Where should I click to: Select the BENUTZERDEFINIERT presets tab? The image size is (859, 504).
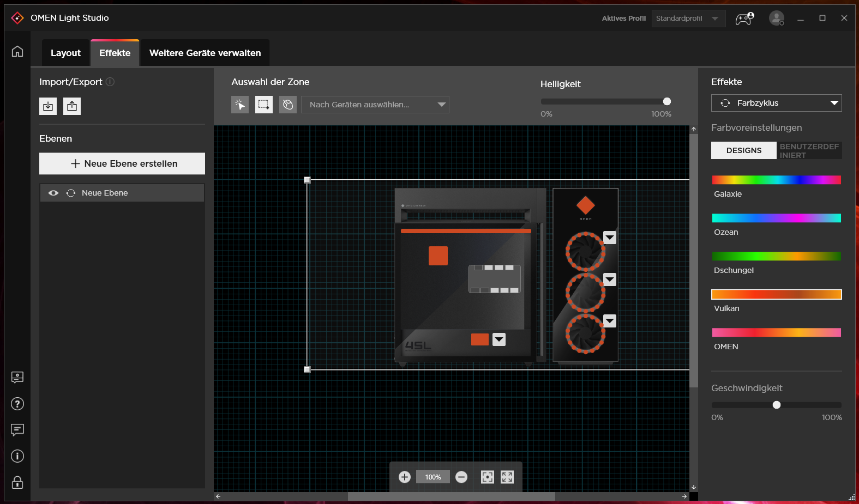pos(809,150)
